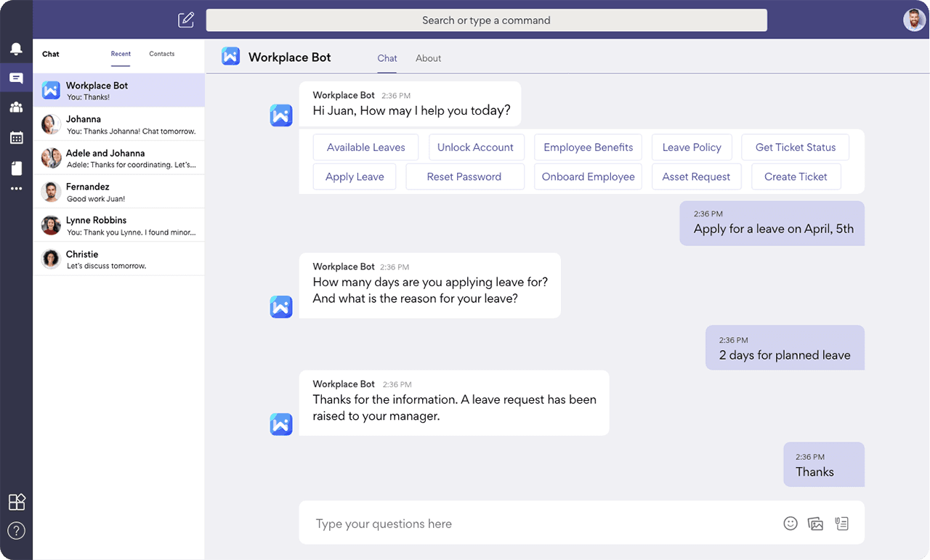
Task: Click the profile avatar in the top right
Action: (914, 20)
